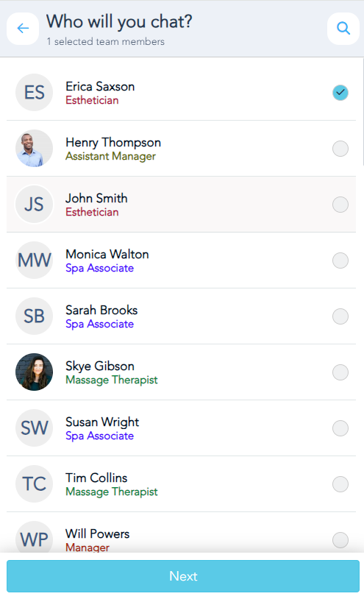Choose Susan Wright from the list
The image size is (364, 599).
tap(181, 428)
